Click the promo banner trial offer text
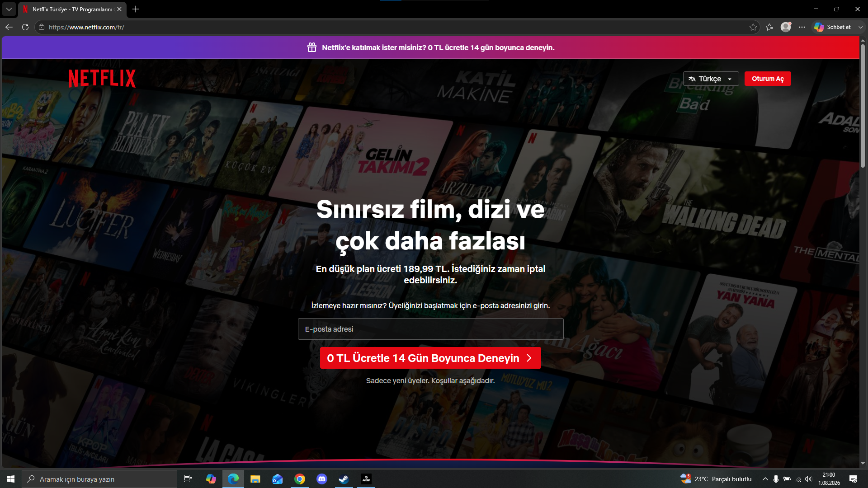Viewport: 868px width, 488px height. pos(438,47)
